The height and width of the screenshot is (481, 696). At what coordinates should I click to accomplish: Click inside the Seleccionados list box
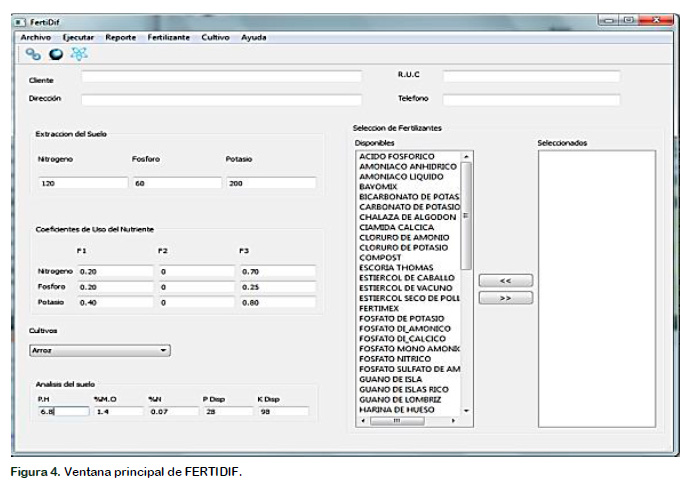click(597, 289)
